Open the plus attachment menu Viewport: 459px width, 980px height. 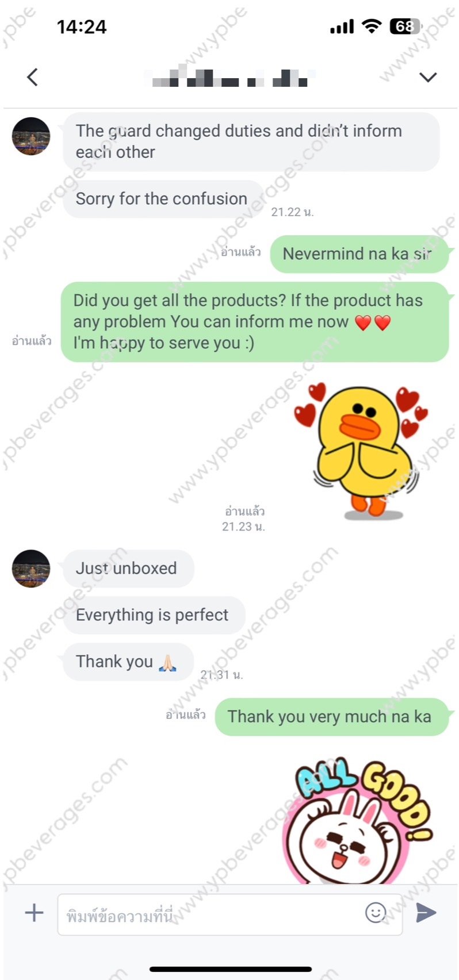34,913
